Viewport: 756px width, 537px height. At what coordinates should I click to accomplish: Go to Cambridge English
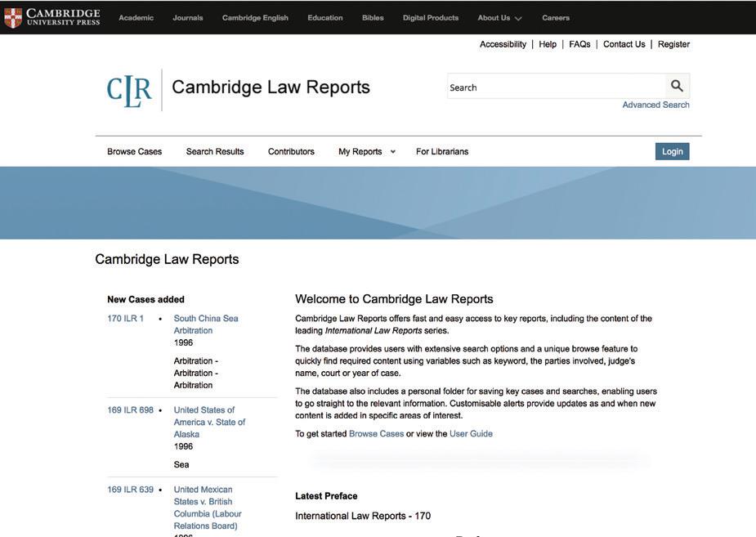pos(255,18)
